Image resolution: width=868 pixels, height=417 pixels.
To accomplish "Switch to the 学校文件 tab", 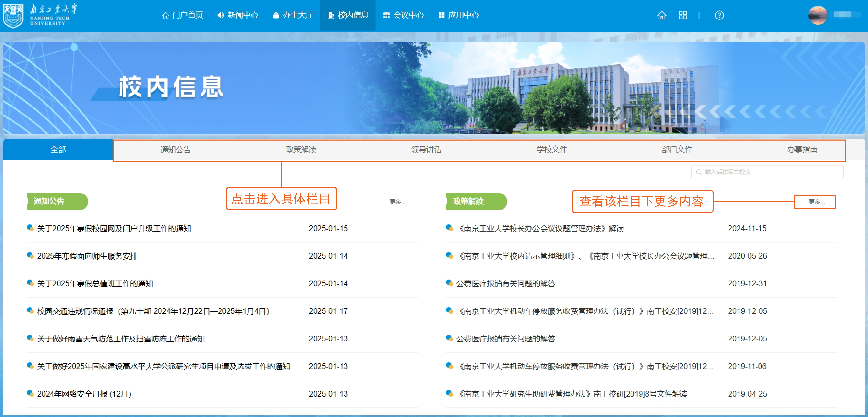I will [x=552, y=150].
